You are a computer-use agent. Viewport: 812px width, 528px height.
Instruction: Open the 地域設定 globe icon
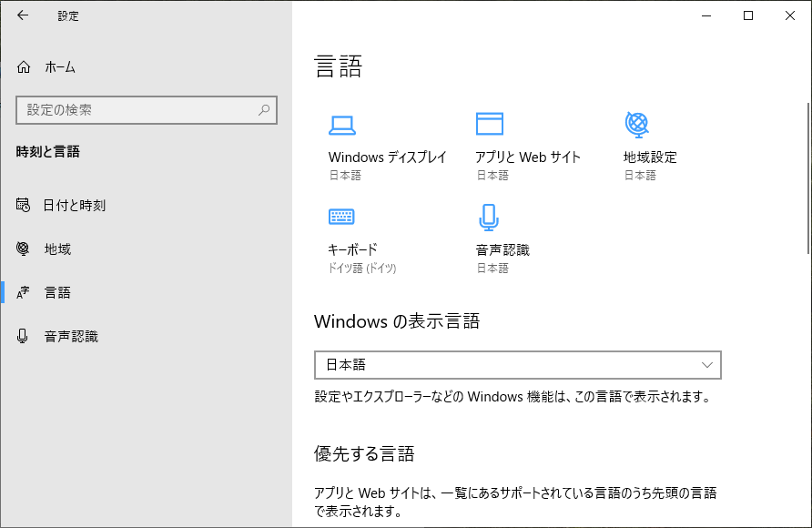point(637,124)
